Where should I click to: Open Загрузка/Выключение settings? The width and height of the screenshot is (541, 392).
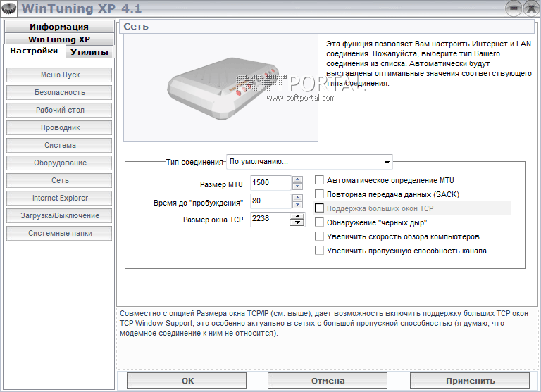point(59,215)
